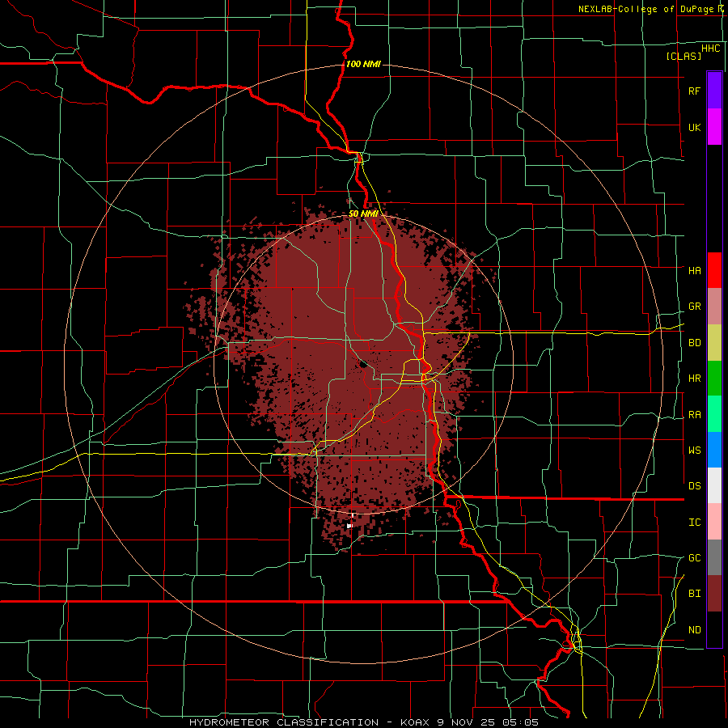Click the small black diamond gap near radar center
Viewport: 728px width, 728px height.
click(363, 364)
